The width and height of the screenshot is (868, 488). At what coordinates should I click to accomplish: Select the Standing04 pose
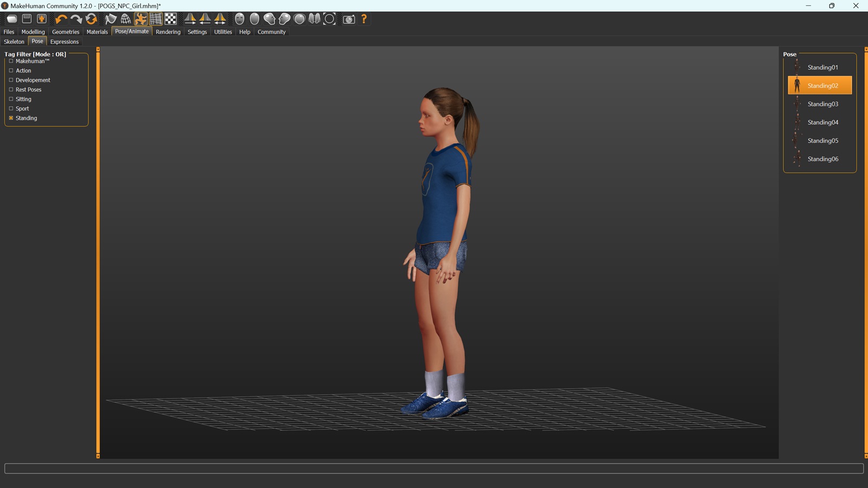[820, 123]
